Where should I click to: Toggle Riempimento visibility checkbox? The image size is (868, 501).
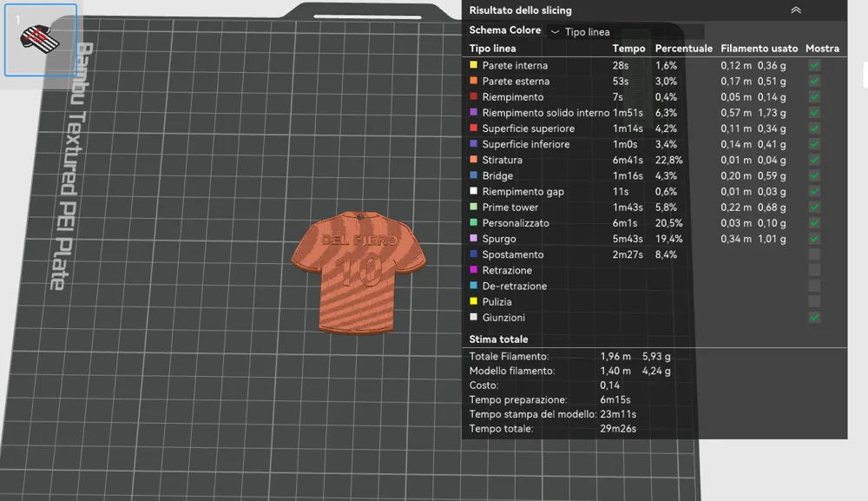pos(814,97)
